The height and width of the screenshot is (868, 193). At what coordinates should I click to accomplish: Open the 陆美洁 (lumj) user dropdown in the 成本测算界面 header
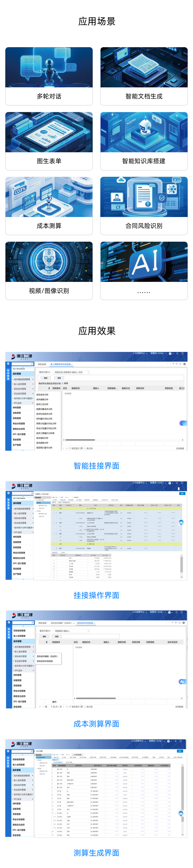click(x=158, y=612)
